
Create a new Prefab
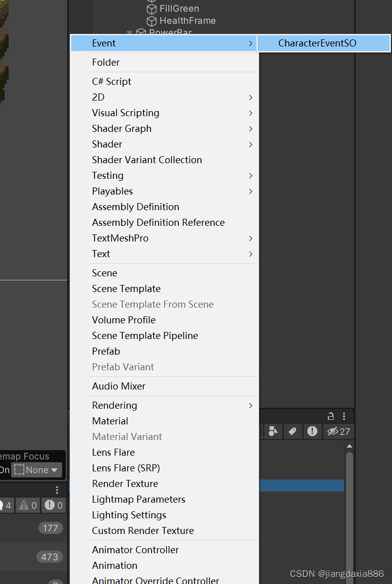(164, 351)
